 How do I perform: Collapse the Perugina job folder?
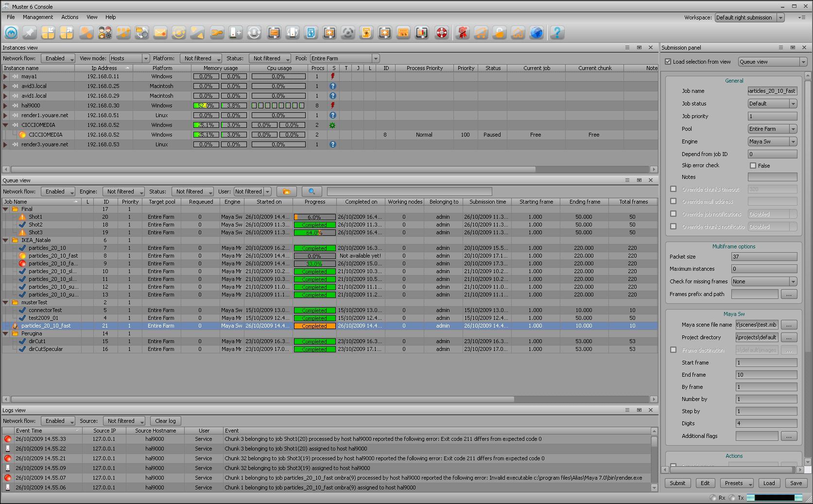pos(6,333)
